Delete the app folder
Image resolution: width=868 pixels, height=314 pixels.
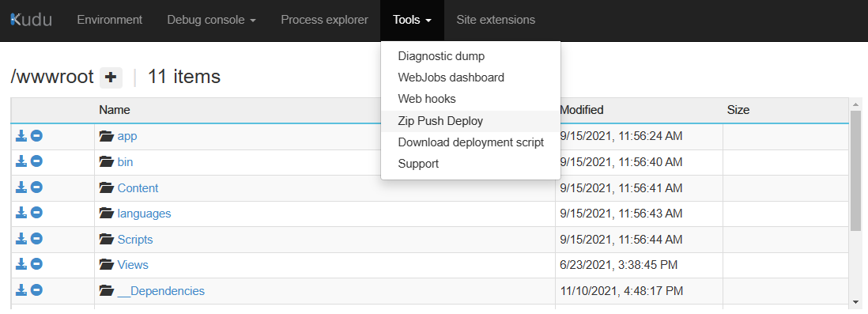click(x=36, y=136)
